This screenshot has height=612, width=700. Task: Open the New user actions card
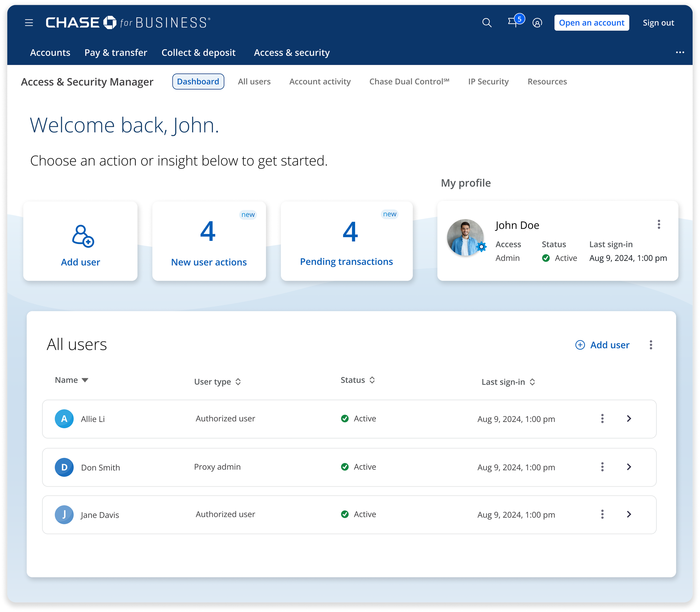point(209,241)
